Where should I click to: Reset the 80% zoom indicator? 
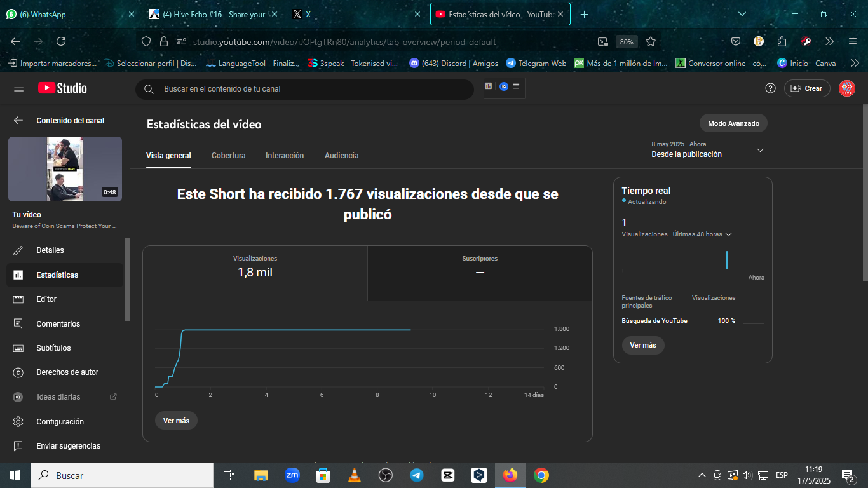pyautogui.click(x=627, y=42)
